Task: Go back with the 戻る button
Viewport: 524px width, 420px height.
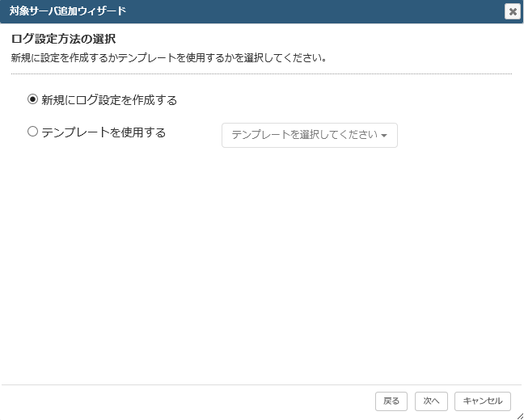Action: (x=391, y=401)
